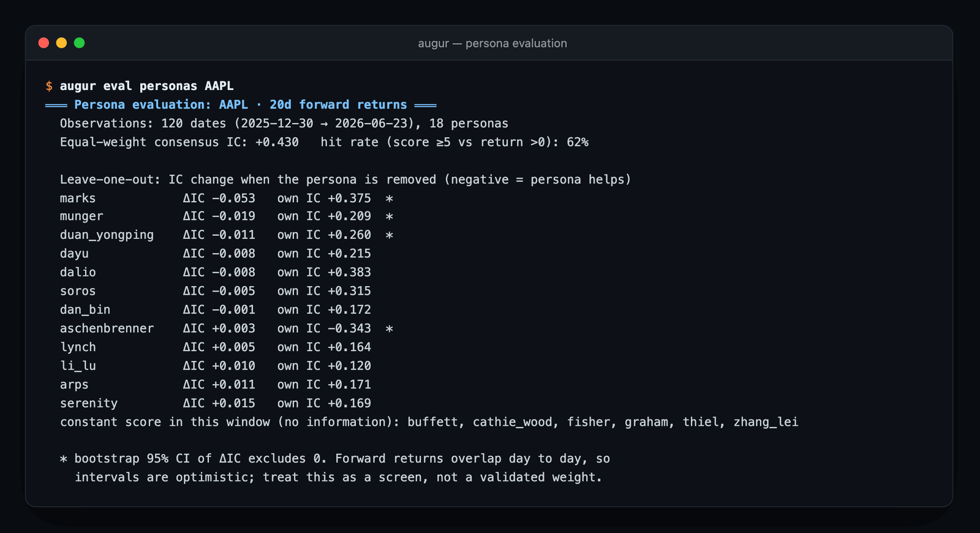Click the 'bootstrap 95% CI' footnote line

point(335,459)
